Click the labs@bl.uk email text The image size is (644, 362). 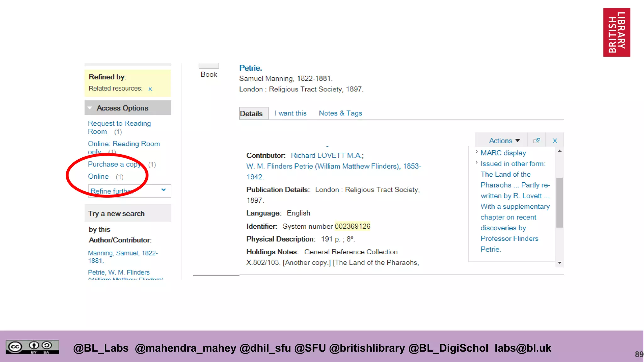click(523, 348)
